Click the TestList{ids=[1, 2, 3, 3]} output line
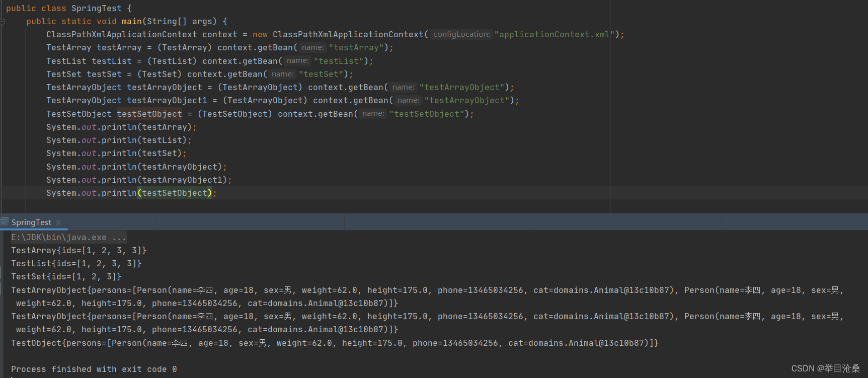 76,263
